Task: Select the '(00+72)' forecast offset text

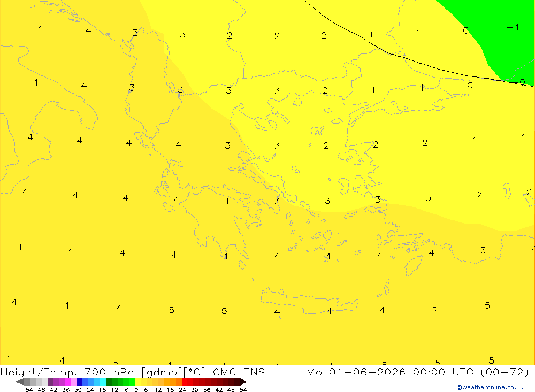Action: 505,372
